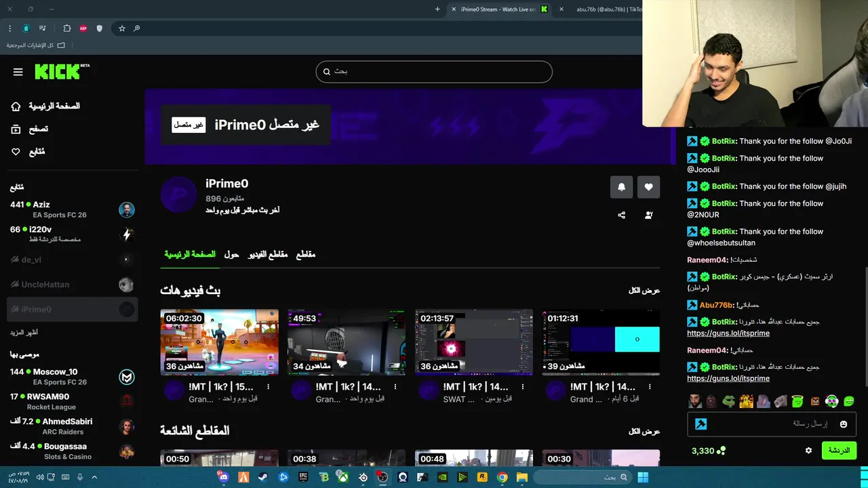Click iPrime0 profile avatar
This screenshot has width=868, height=488.
(178, 195)
